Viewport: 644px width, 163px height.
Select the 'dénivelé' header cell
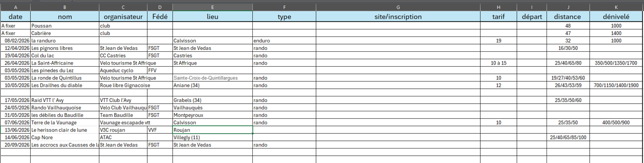616,16
